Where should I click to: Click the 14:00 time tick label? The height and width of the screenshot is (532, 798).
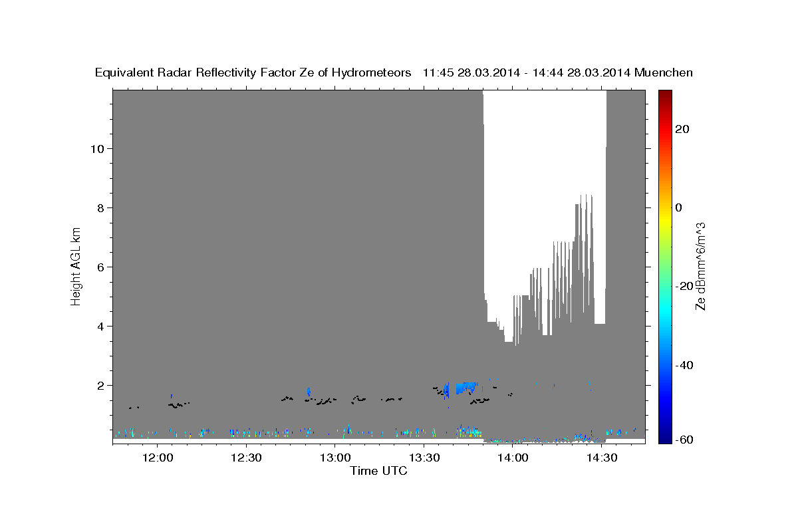point(513,458)
